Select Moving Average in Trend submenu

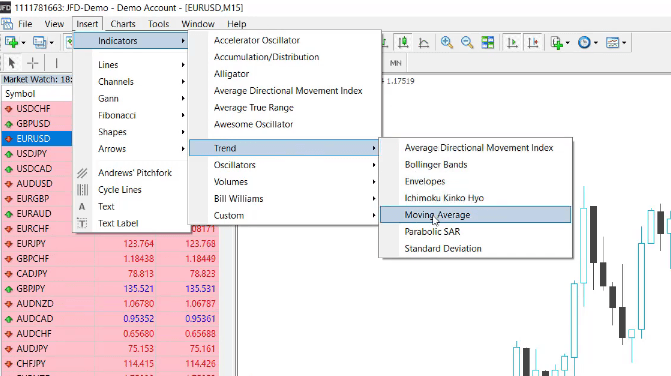point(475,215)
